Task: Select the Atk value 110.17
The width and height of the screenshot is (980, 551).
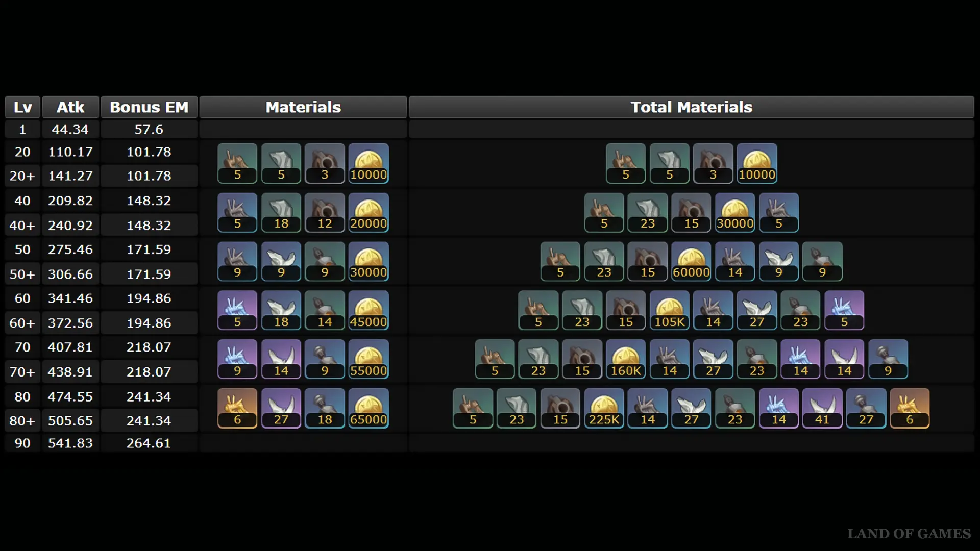Action: pos(70,152)
